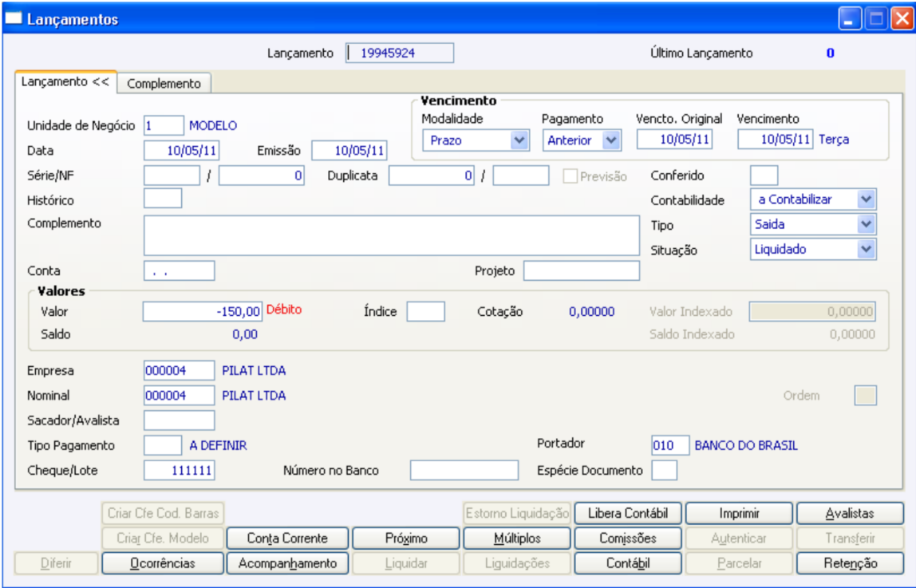Click the Empresa code field
The image size is (916, 588).
[x=180, y=371]
